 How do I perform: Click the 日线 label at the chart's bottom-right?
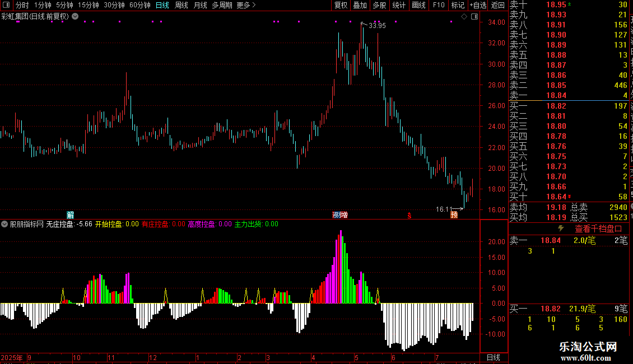(x=494, y=357)
